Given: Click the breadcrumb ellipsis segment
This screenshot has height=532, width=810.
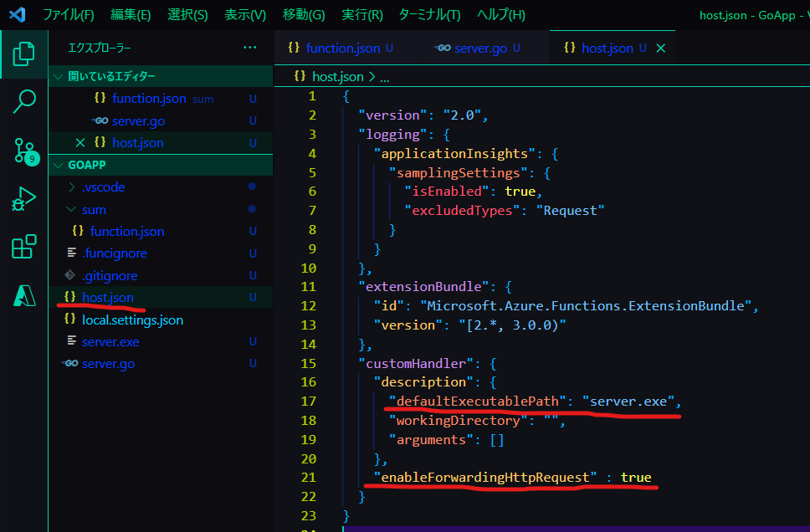Looking at the screenshot, I should (384, 78).
